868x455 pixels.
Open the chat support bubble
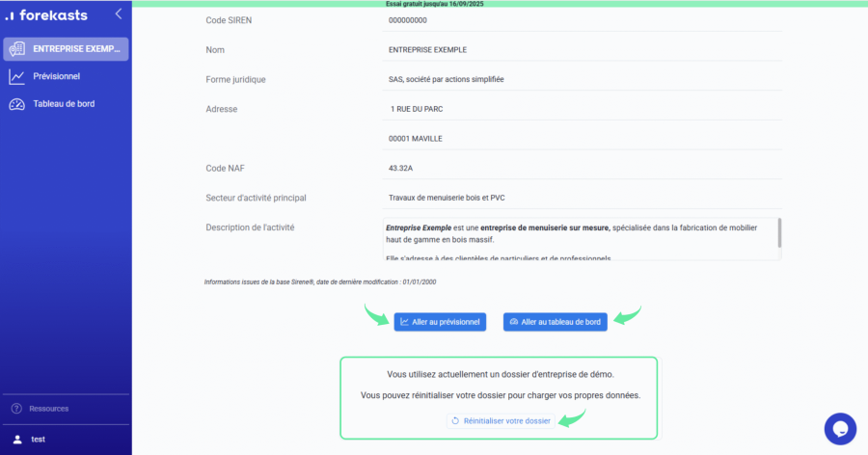point(840,429)
